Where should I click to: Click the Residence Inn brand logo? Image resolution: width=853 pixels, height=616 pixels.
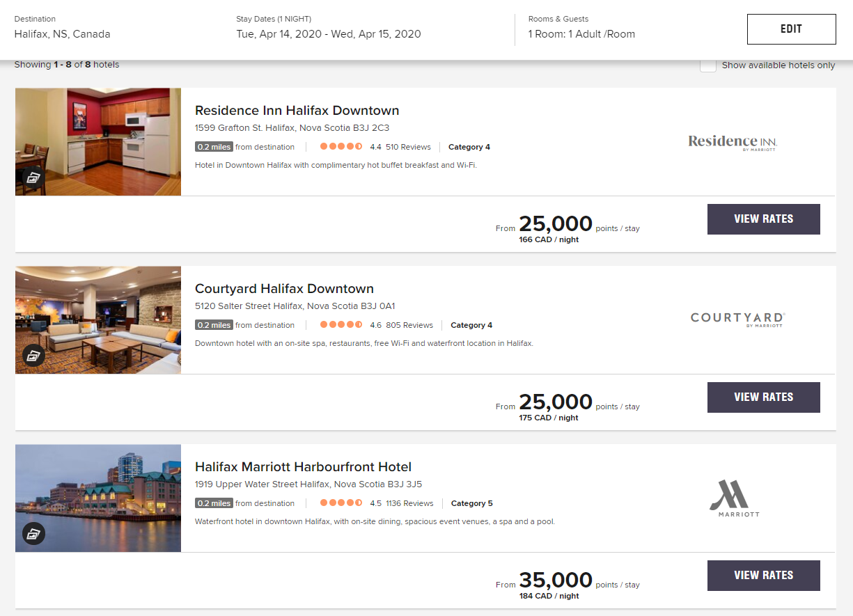click(x=732, y=142)
